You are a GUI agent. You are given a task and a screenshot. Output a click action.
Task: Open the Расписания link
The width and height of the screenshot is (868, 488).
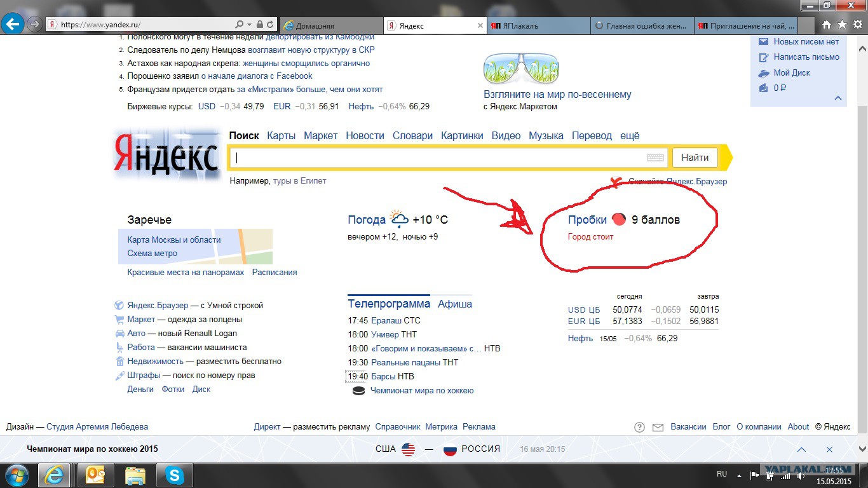275,272
